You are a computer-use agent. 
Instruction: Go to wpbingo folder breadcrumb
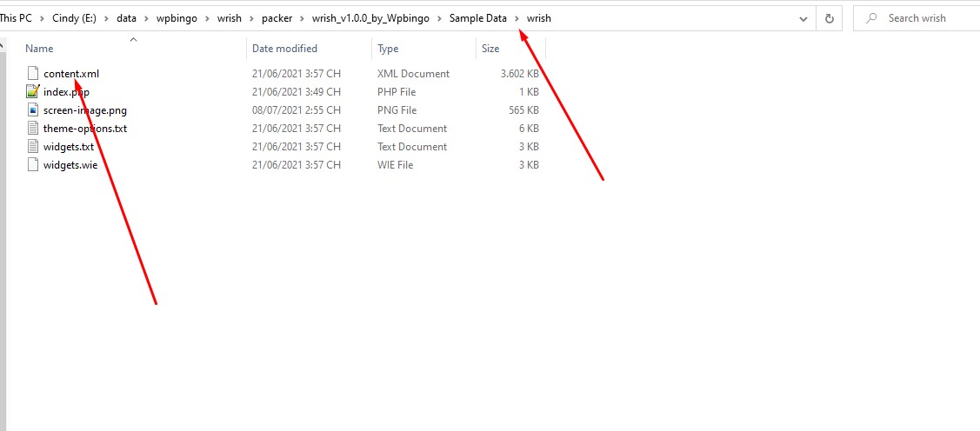(x=177, y=18)
